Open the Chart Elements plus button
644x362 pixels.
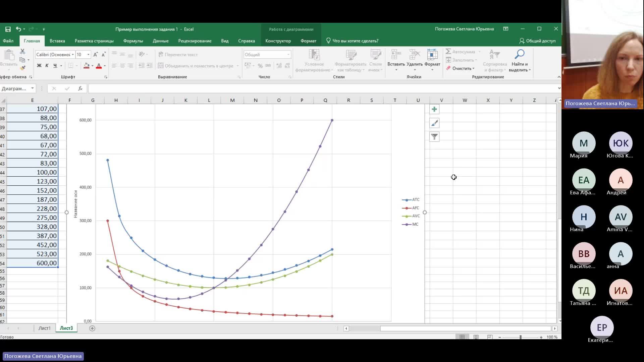tap(434, 109)
